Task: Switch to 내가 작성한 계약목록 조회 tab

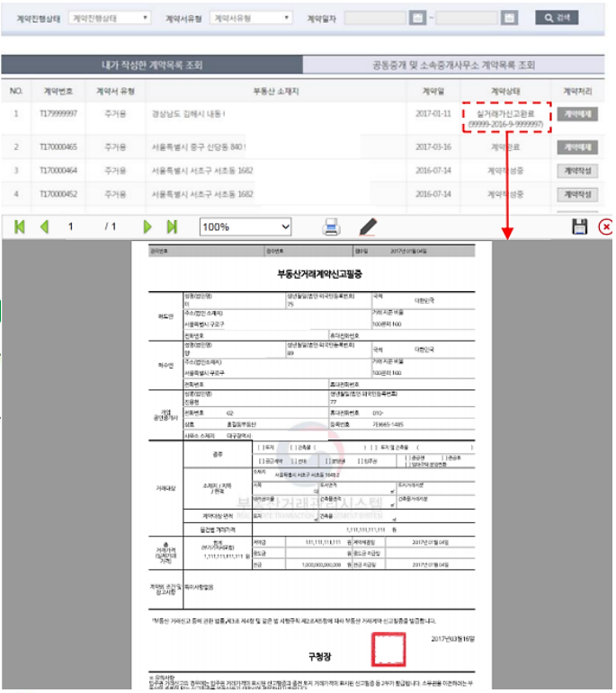Action: tap(152, 65)
